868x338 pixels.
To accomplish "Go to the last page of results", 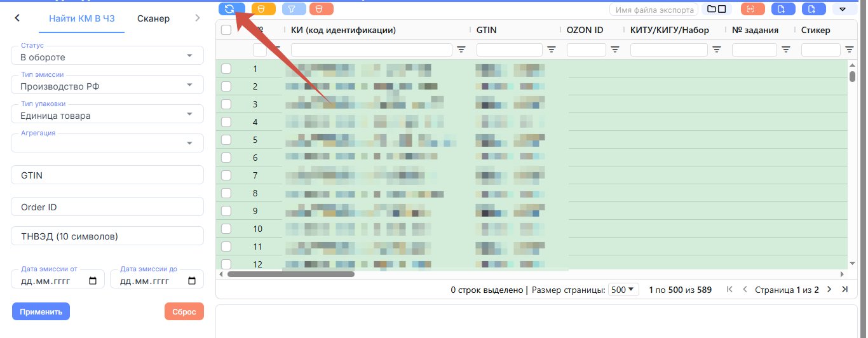I will pyautogui.click(x=844, y=290).
